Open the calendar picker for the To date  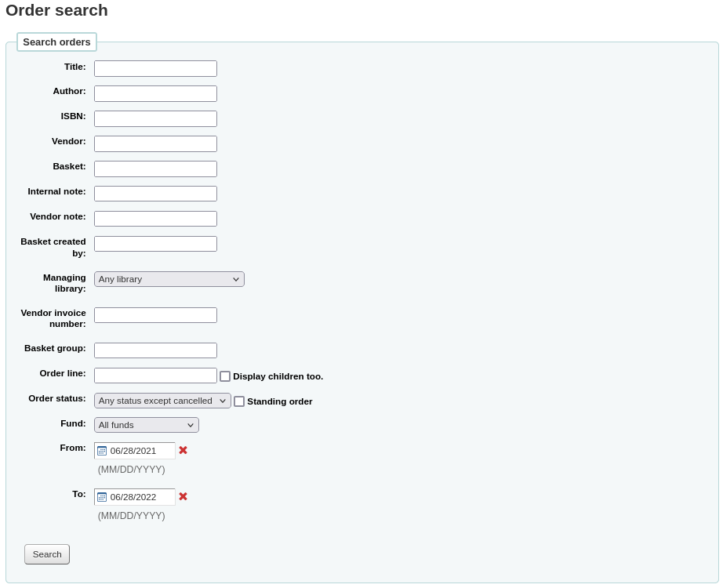click(102, 497)
